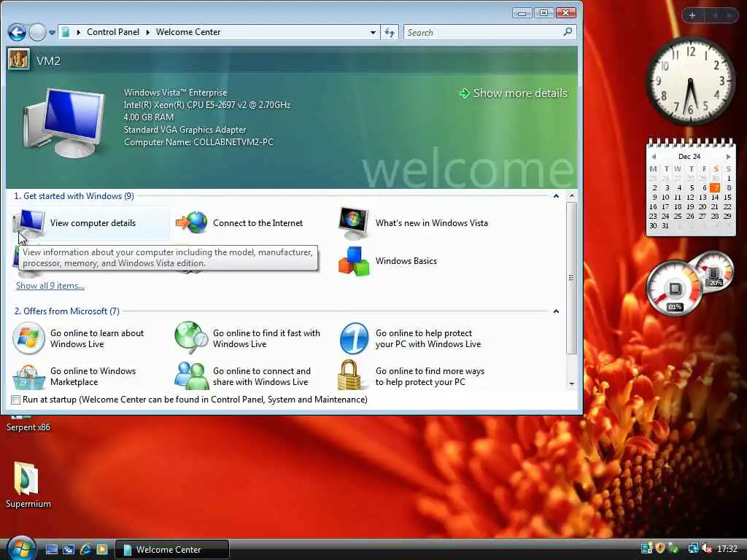
Task: Click the content scrollbar up arrow
Action: (x=572, y=195)
